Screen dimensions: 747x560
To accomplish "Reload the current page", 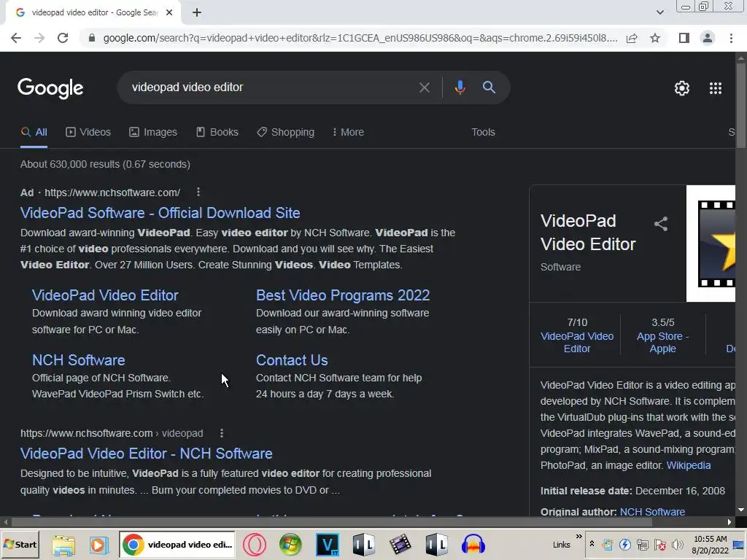I will [63, 38].
